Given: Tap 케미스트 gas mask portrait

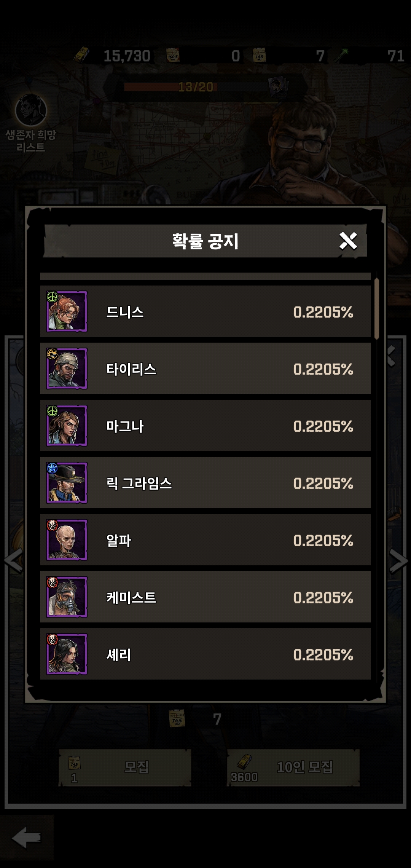Looking at the screenshot, I should [67, 597].
